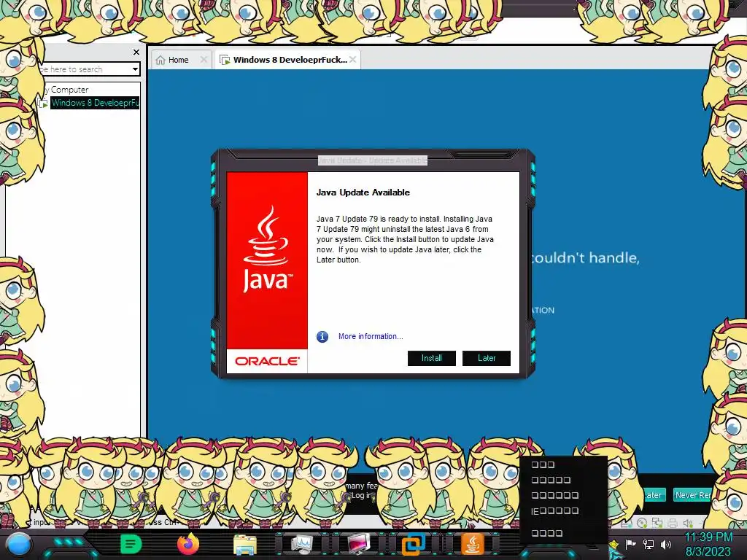Click the CD/DVD drive status icon in VMware
Screen dimensions: 747x560
(642, 523)
